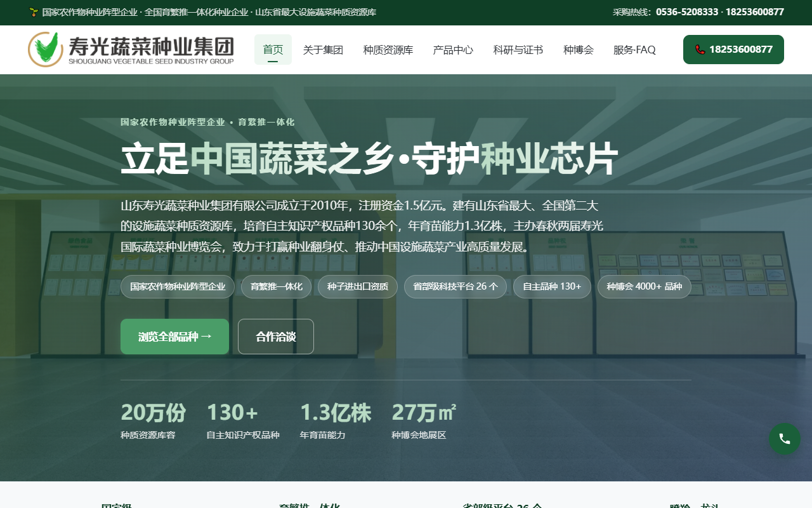Click the top bar tagline text 国家农作物种业阵型企业
The width and height of the screenshot is (812, 508).
click(x=89, y=12)
